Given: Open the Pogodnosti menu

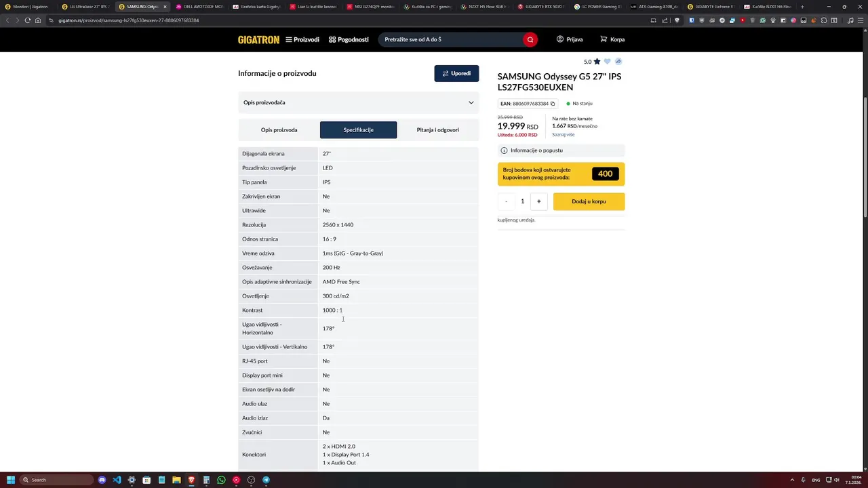Looking at the screenshot, I should [349, 39].
